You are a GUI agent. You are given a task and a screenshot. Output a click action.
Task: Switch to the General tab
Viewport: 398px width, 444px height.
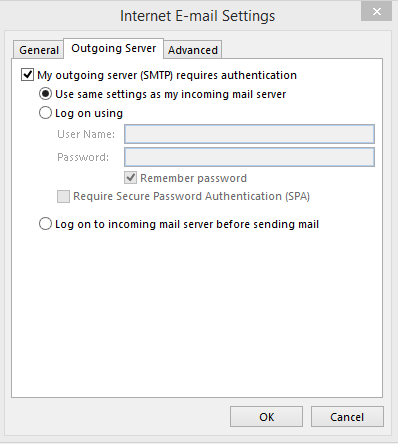point(39,50)
